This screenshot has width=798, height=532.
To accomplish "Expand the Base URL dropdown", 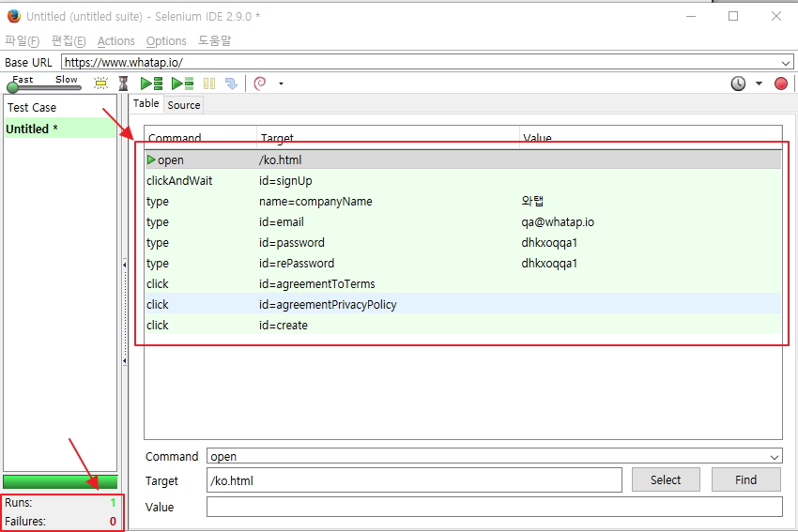I will click(785, 63).
